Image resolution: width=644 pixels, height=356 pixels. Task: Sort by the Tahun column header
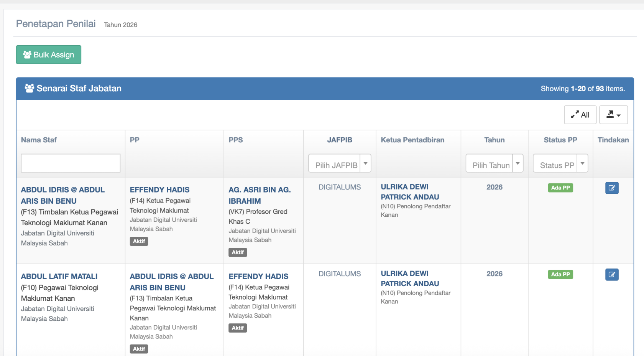494,140
